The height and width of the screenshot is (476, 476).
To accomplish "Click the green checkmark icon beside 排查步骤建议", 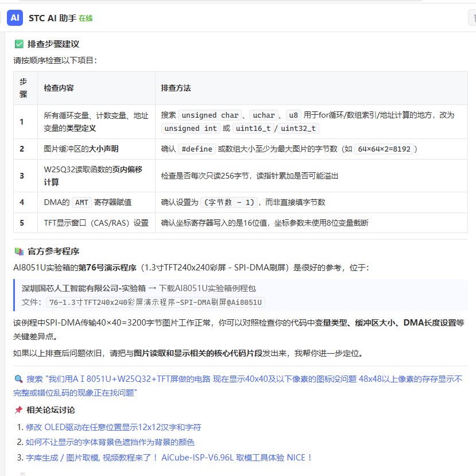I will click(x=19, y=44).
